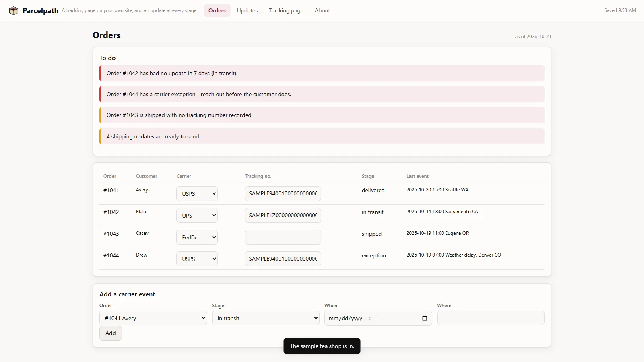The image size is (644, 362).
Task: Open carrier dropdown for order #1044 Drew
Action: coord(197,259)
